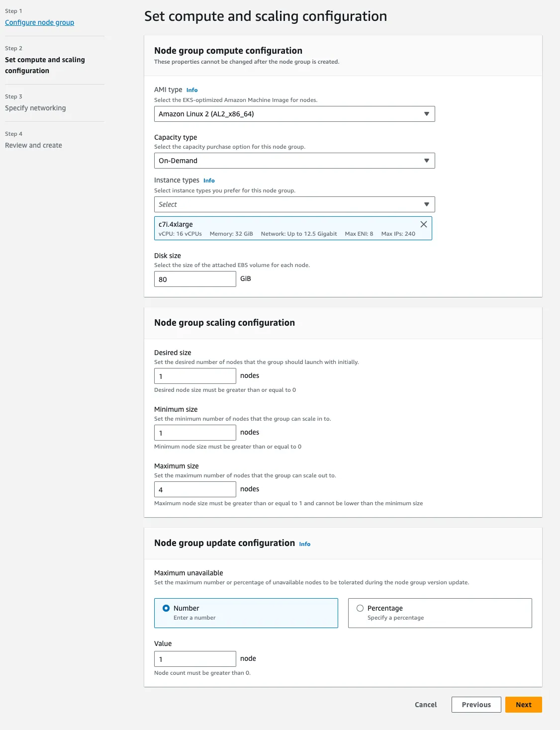Viewport: 560px width, 730px height.
Task: Click the Disk size input field
Action: click(194, 279)
